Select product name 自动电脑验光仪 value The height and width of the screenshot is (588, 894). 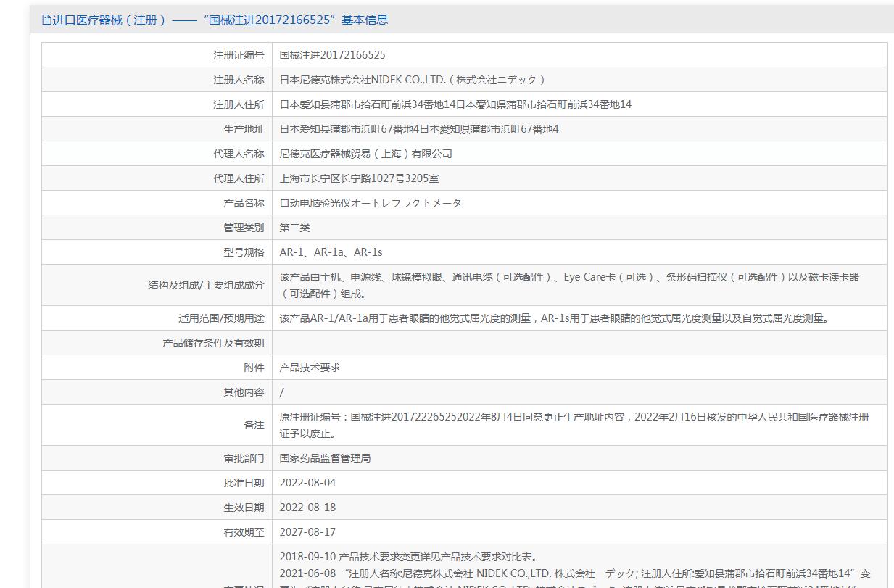click(371, 203)
